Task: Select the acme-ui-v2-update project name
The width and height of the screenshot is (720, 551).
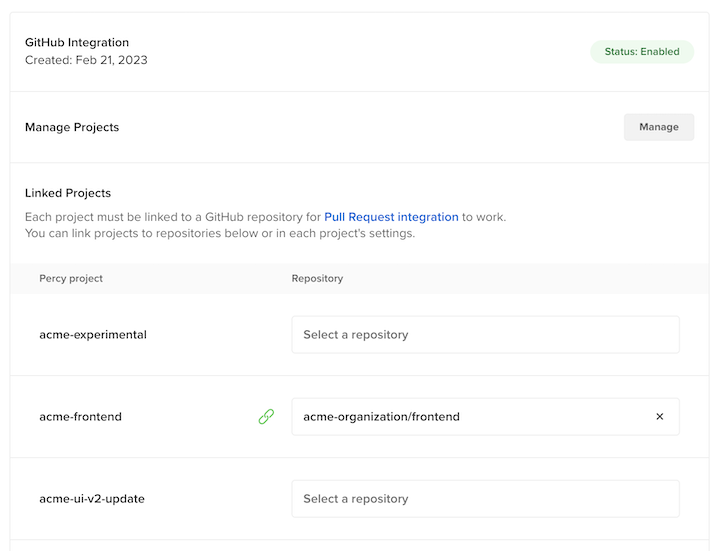Action: pyautogui.click(x=92, y=499)
